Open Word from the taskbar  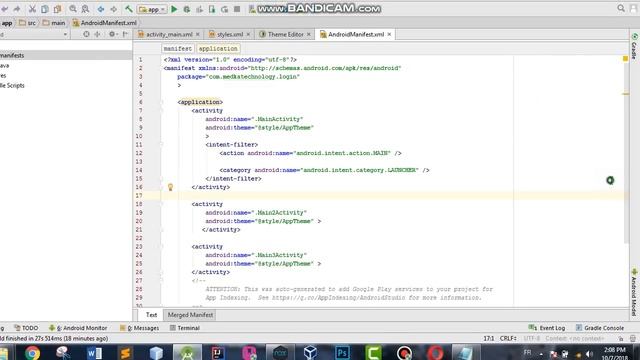coord(94,353)
